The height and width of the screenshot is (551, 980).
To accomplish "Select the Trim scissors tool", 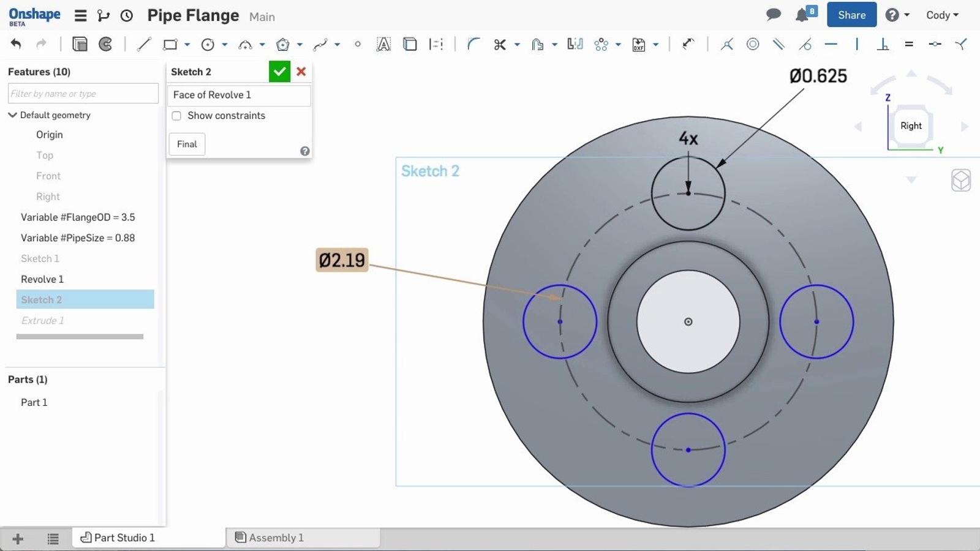I will pyautogui.click(x=500, y=44).
